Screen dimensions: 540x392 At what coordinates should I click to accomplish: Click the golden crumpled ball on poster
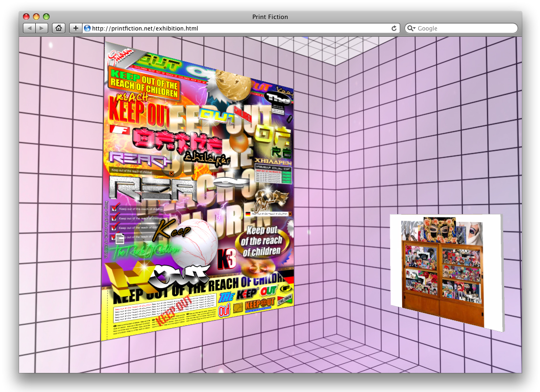pos(232,85)
